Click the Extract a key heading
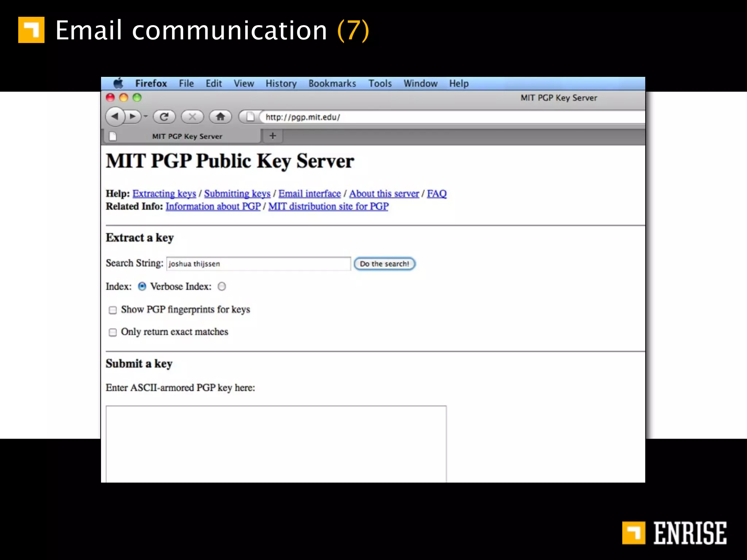 pos(140,238)
